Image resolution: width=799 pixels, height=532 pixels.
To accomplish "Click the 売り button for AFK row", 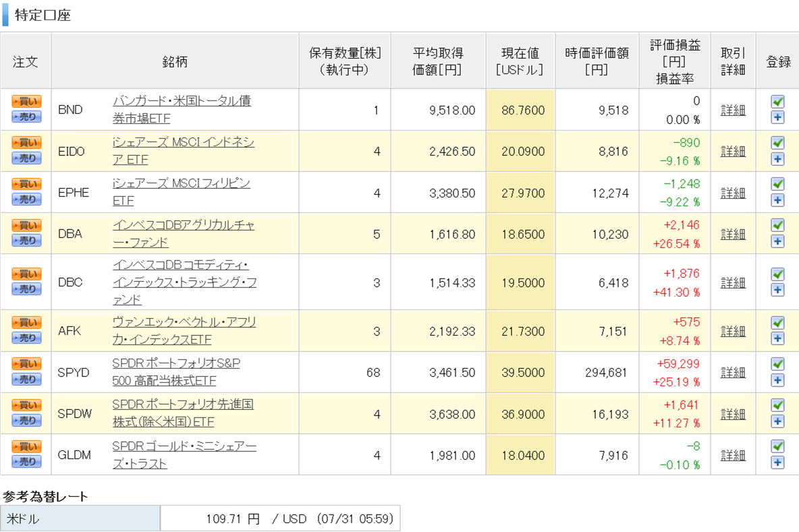I will 26,338.
